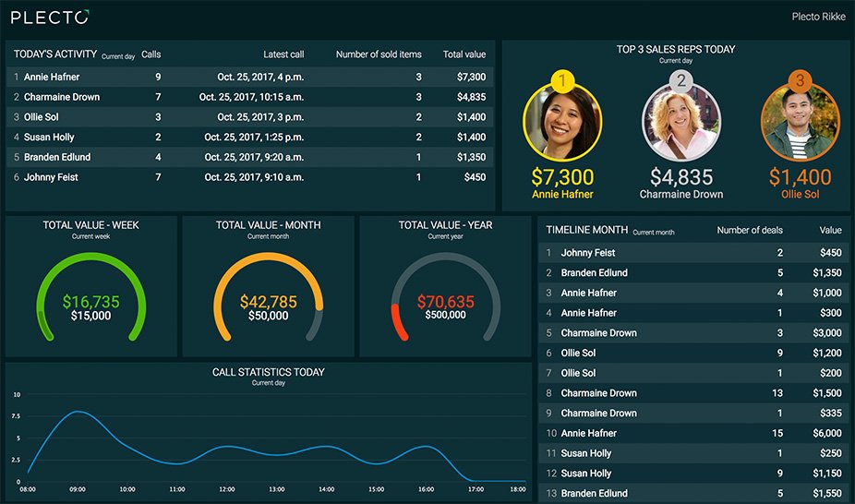Sort by Number of sold items header

point(379,54)
